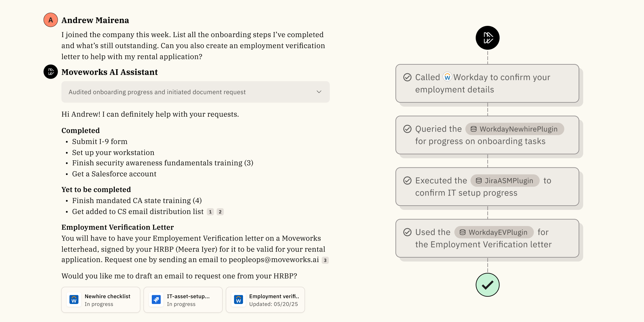Open citation 1 next to CS email list
This screenshot has width=644, height=322.
point(210,212)
